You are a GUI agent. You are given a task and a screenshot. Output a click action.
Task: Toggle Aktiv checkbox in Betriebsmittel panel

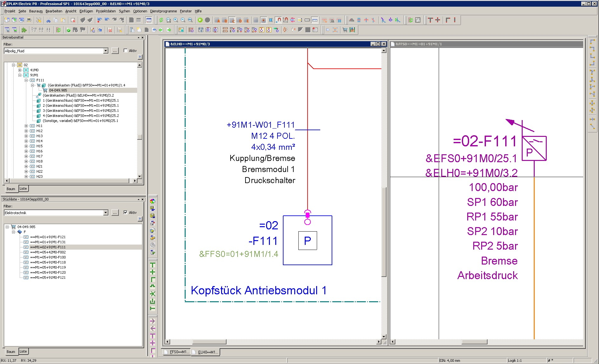(125, 51)
